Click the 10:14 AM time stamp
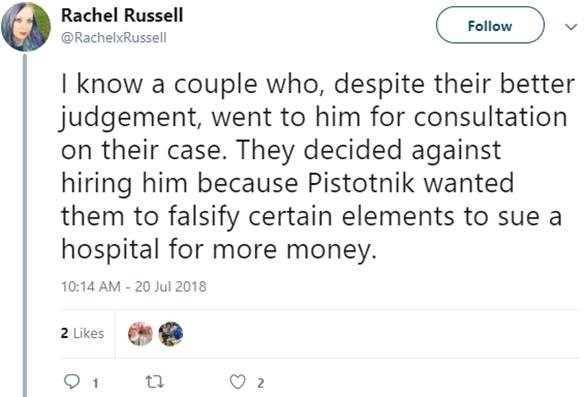 tap(90, 287)
